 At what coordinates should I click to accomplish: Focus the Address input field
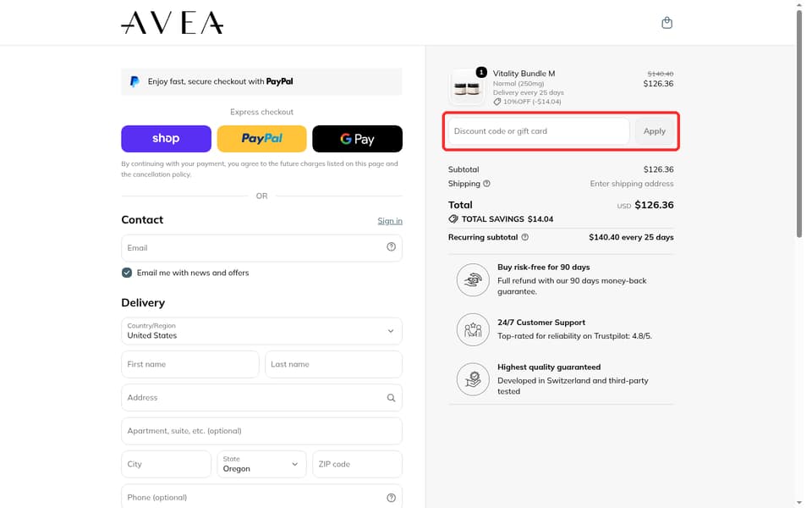pos(261,398)
